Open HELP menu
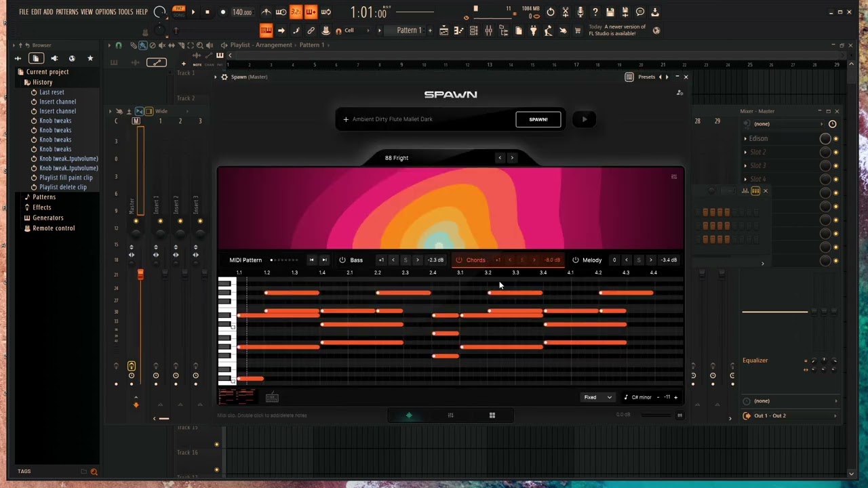 pos(141,12)
